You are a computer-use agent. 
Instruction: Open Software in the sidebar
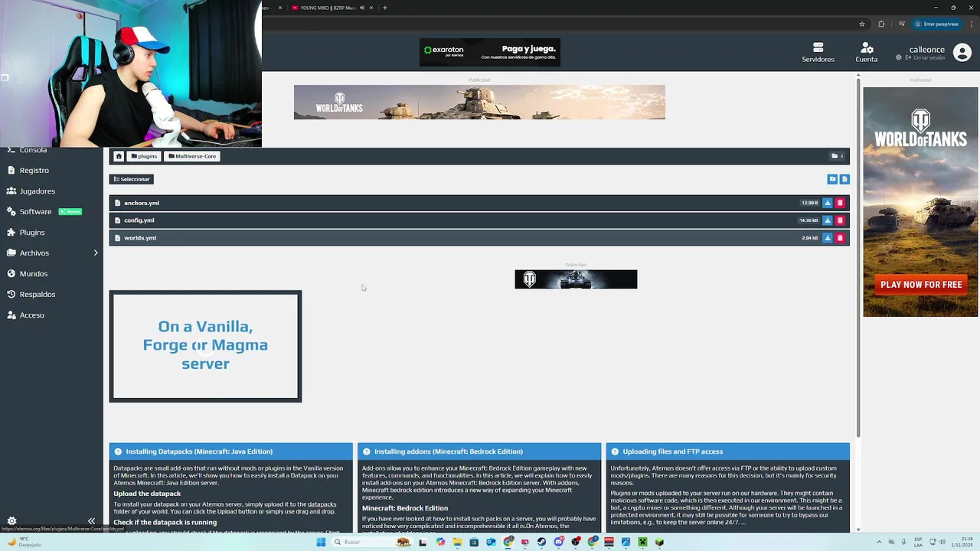pyautogui.click(x=36, y=211)
